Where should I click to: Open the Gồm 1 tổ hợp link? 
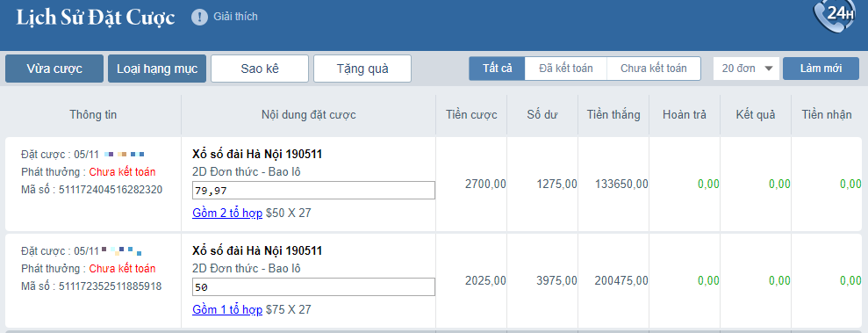[x=227, y=310]
